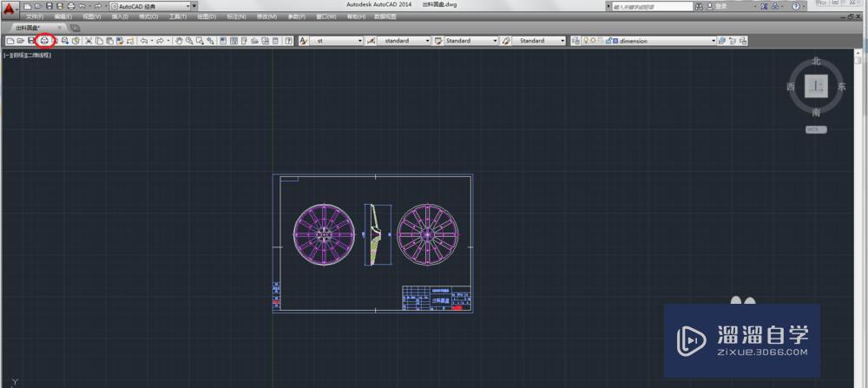
Task: Click the Layer States Manager icon
Action: coord(743,41)
